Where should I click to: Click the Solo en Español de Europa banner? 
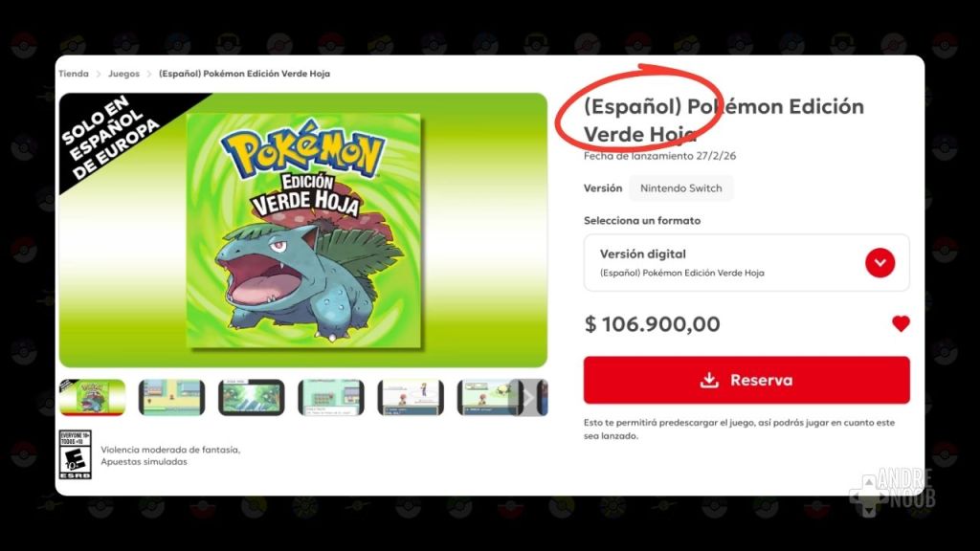pyautogui.click(x=111, y=138)
